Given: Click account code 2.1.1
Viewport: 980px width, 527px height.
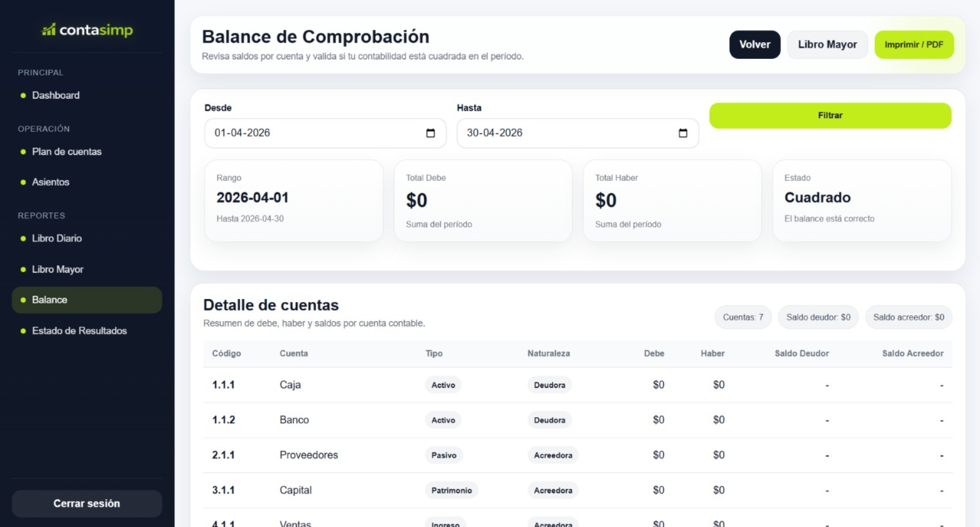Looking at the screenshot, I should (x=224, y=455).
